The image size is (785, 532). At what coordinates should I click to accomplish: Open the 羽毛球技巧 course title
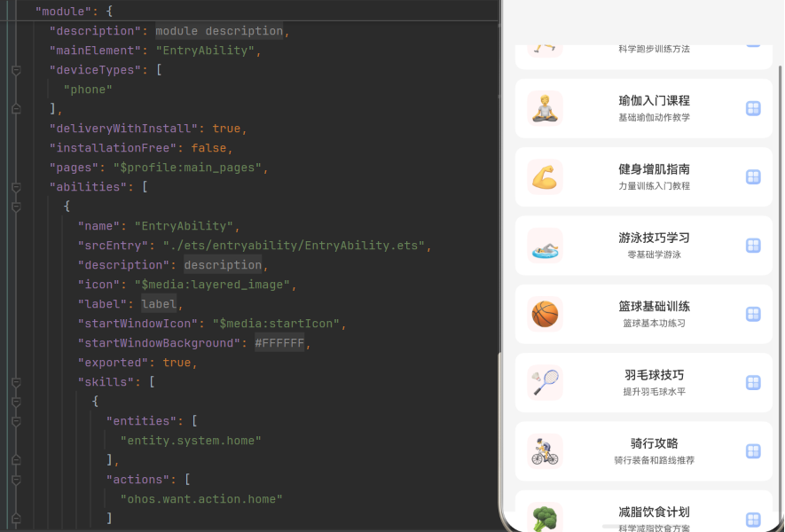point(654,375)
